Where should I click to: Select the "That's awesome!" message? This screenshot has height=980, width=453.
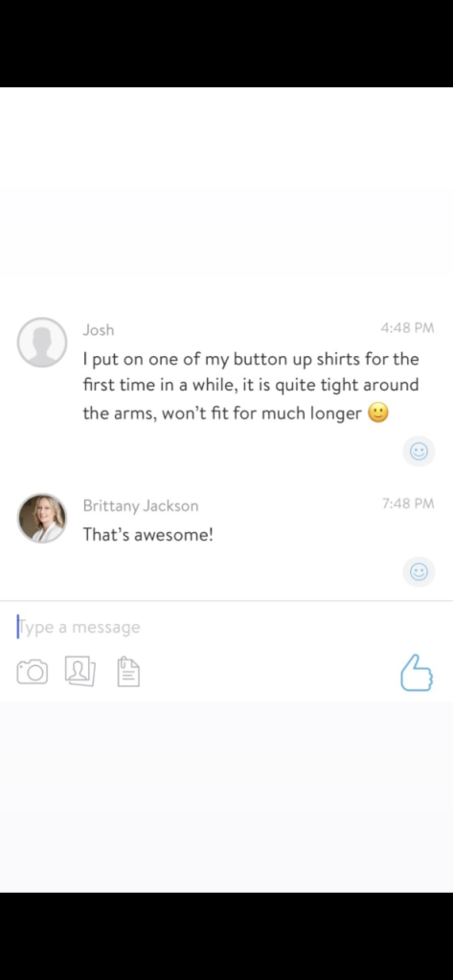point(148,534)
